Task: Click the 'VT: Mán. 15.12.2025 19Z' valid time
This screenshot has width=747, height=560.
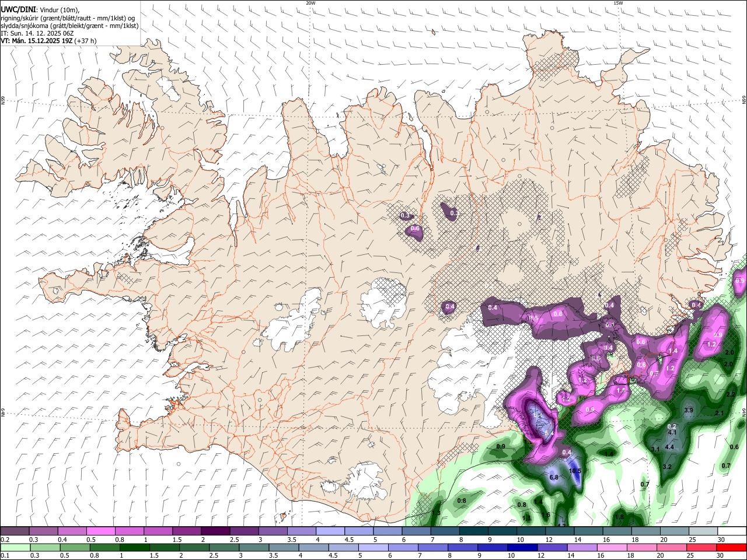Action: 37,41
